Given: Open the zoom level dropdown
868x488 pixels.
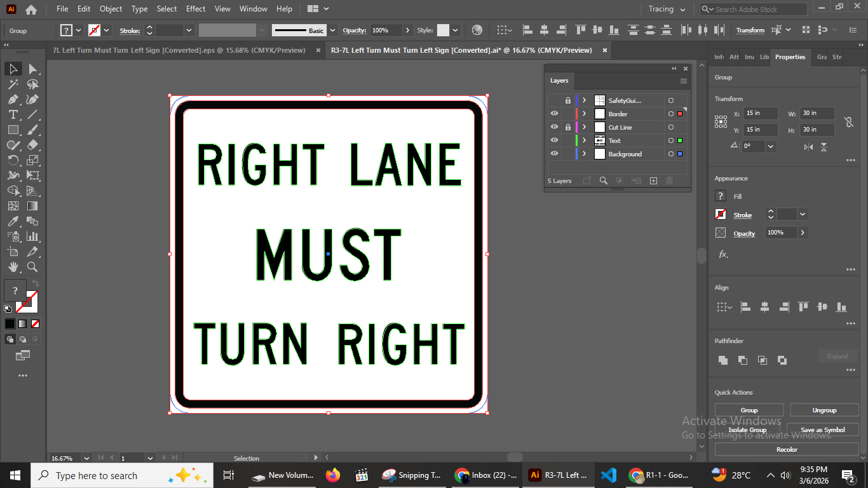Looking at the screenshot, I should point(86,458).
